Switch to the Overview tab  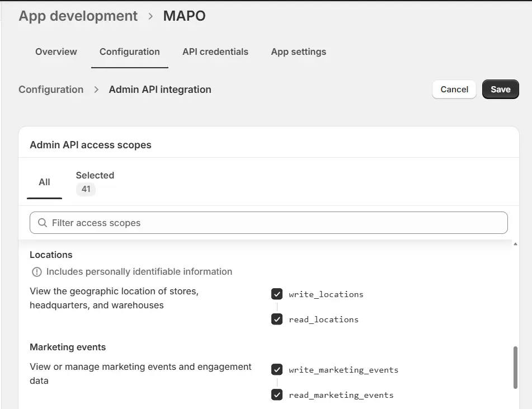pyautogui.click(x=56, y=51)
